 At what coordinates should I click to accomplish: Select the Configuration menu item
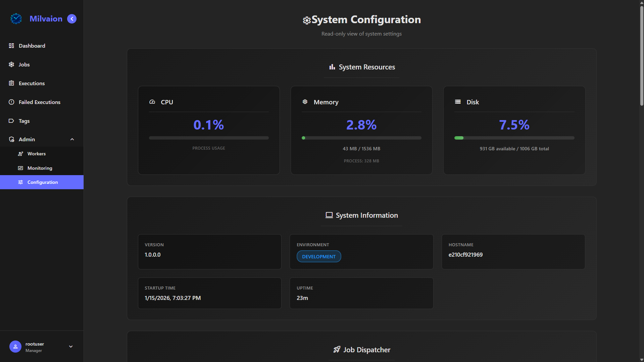(42, 182)
